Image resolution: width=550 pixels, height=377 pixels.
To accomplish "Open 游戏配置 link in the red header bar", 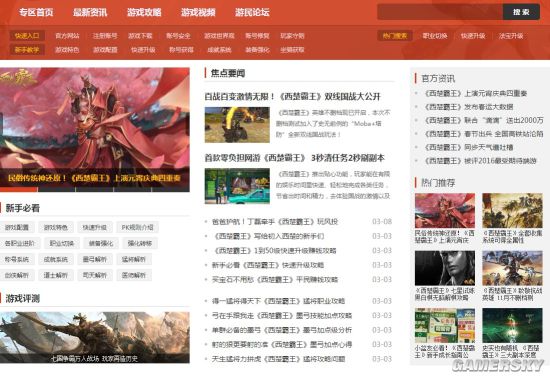I will pyautogui.click(x=105, y=50).
